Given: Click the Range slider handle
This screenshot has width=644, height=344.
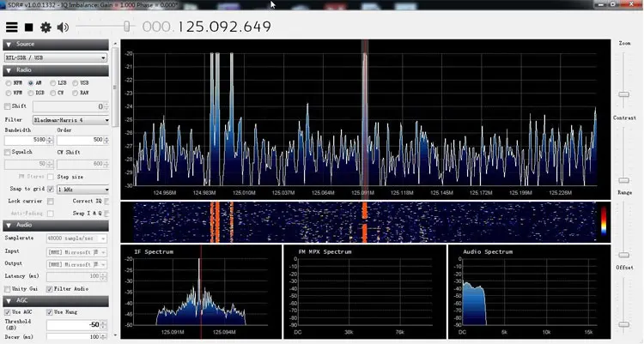Looking at the screenshot, I should pyautogui.click(x=624, y=255).
